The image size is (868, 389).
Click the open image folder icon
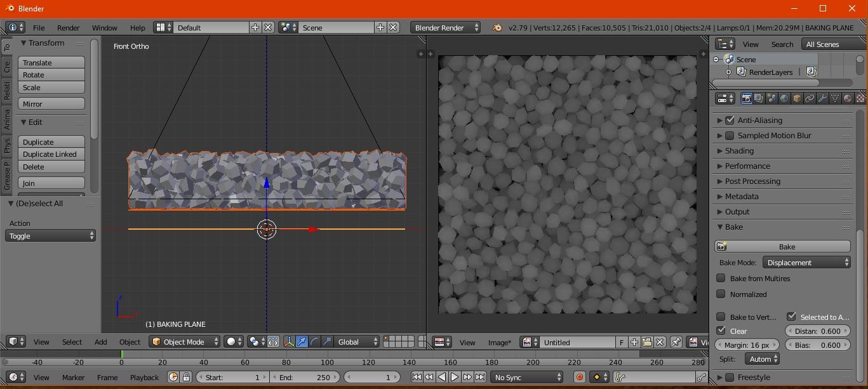point(646,342)
